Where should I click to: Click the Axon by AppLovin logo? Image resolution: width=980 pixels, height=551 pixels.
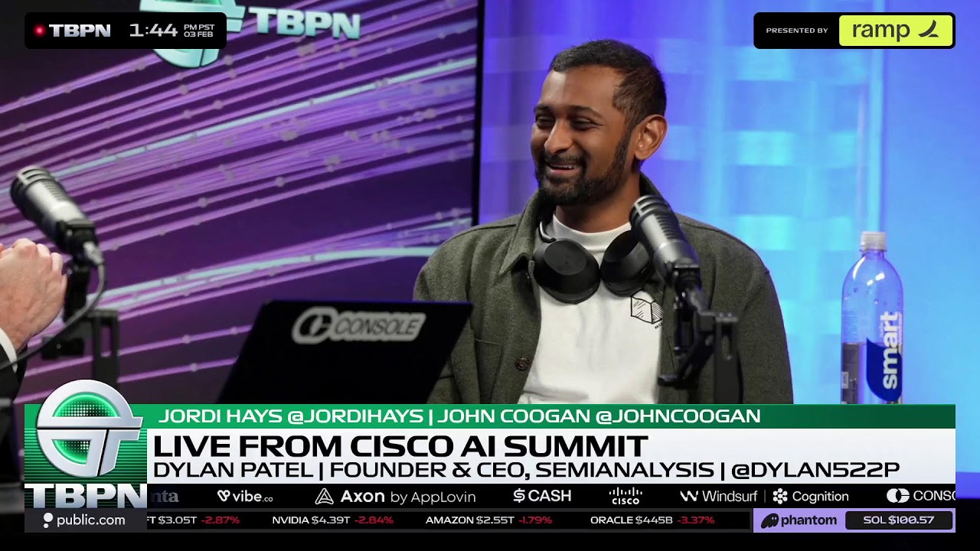395,496
